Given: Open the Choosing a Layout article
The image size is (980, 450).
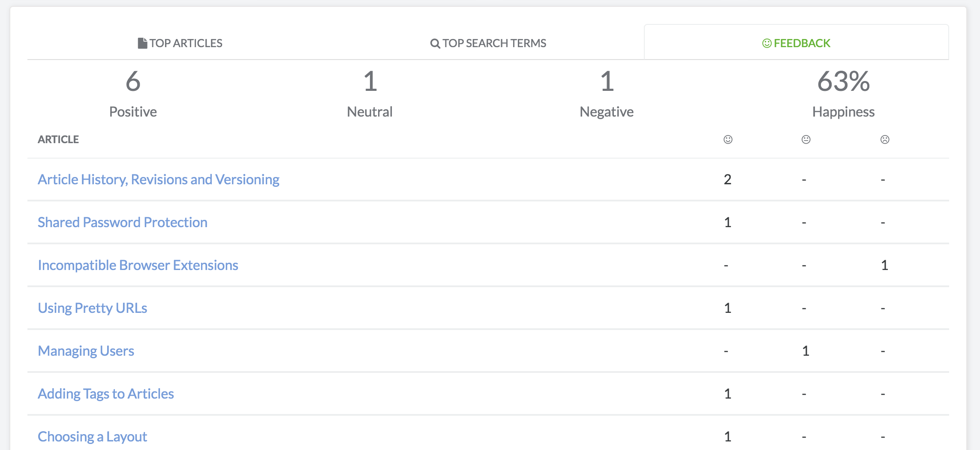Looking at the screenshot, I should (x=93, y=436).
